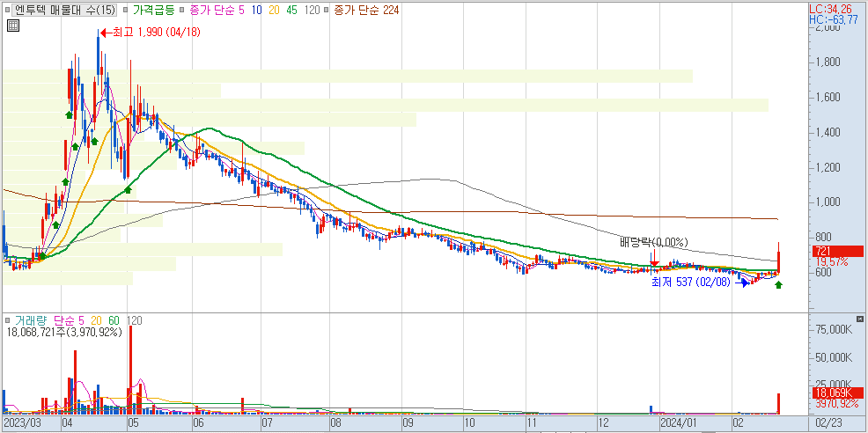
Task: Click the red 18,069K volume tag
Action: 837,393
